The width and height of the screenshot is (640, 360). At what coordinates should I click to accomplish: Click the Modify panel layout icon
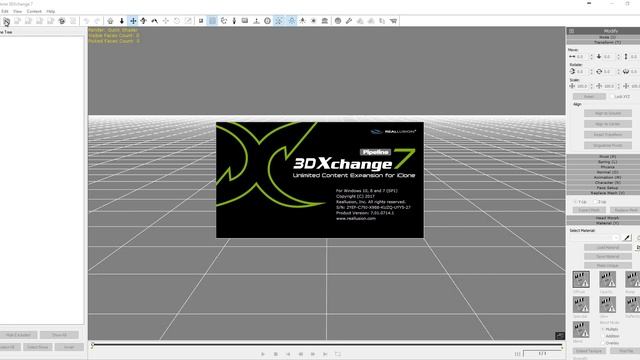tap(571, 31)
